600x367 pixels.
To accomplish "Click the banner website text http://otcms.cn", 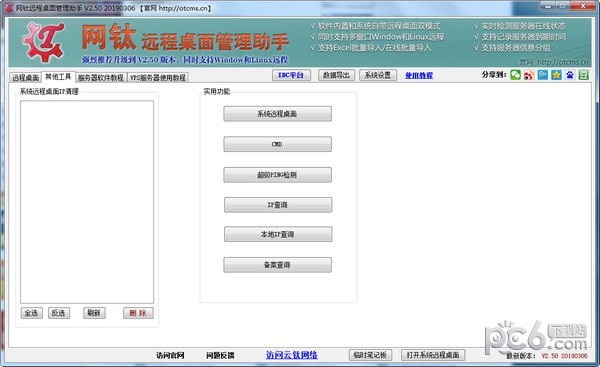I will (x=562, y=62).
